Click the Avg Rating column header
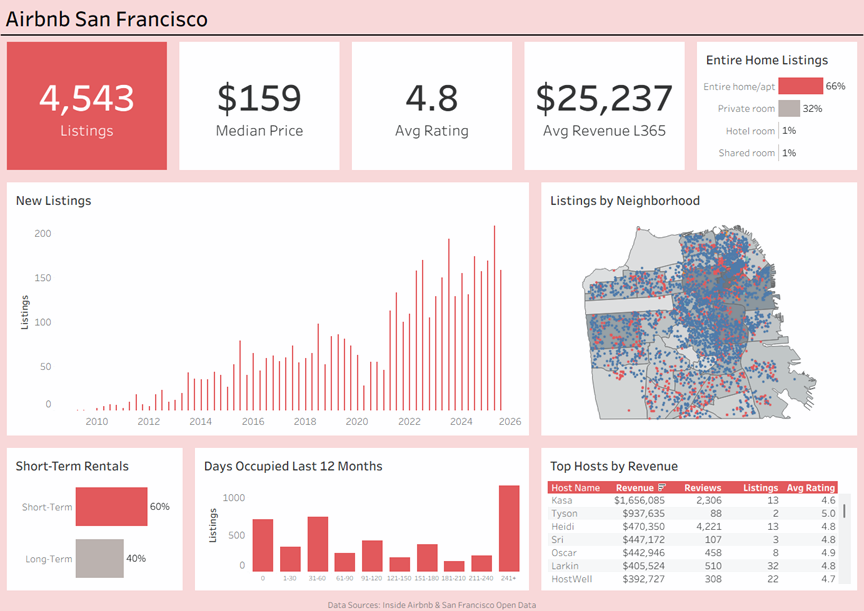Image resolution: width=864 pixels, height=611 pixels. (811, 487)
